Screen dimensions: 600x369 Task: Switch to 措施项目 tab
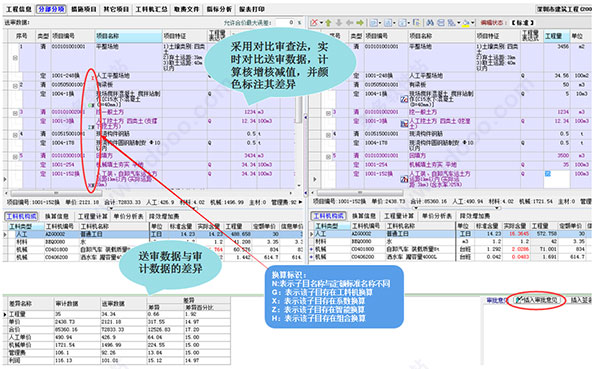pyautogui.click(x=84, y=9)
